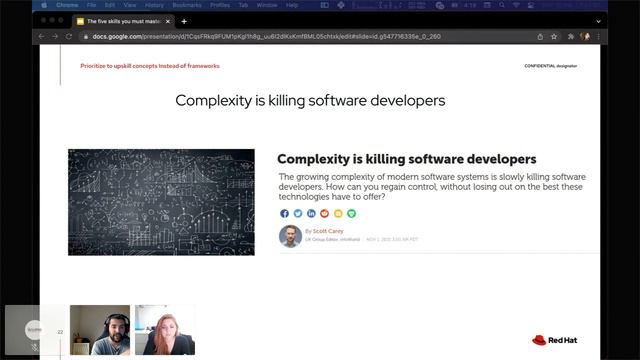The width and height of the screenshot is (640, 360).
Task: Share article via yellow email icon
Action: [x=338, y=213]
